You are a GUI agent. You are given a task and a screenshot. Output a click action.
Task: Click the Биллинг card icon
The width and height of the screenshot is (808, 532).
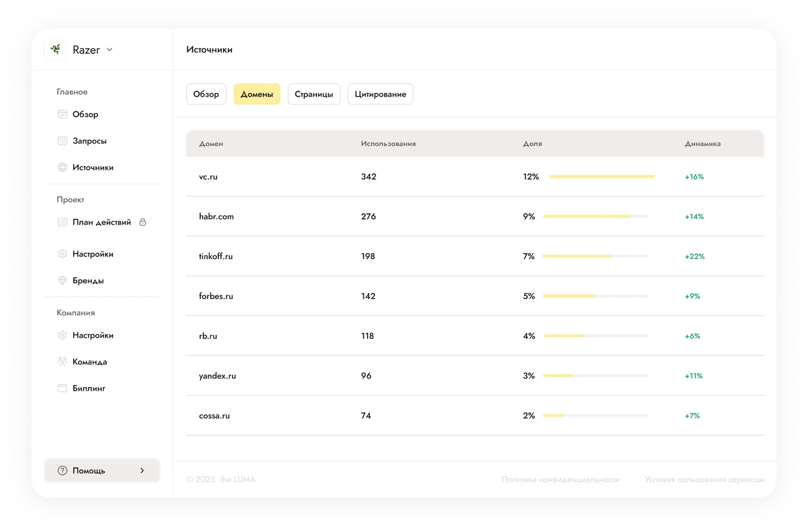(62, 388)
